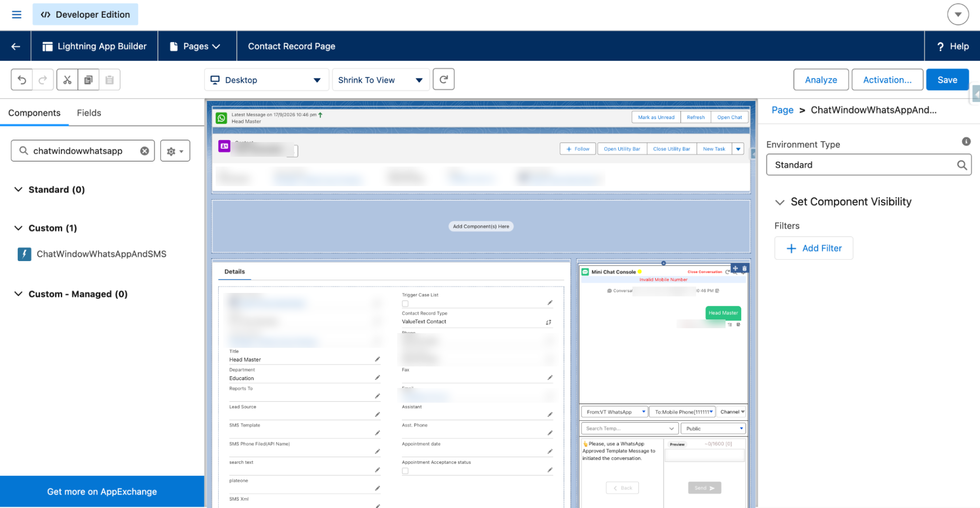The image size is (980, 508).
Task: Click the purple Contact record icon
Action: [x=225, y=146]
